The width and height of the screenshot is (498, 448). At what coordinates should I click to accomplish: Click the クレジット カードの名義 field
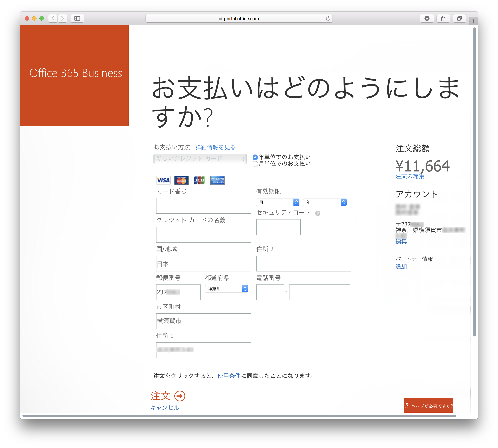(x=203, y=234)
